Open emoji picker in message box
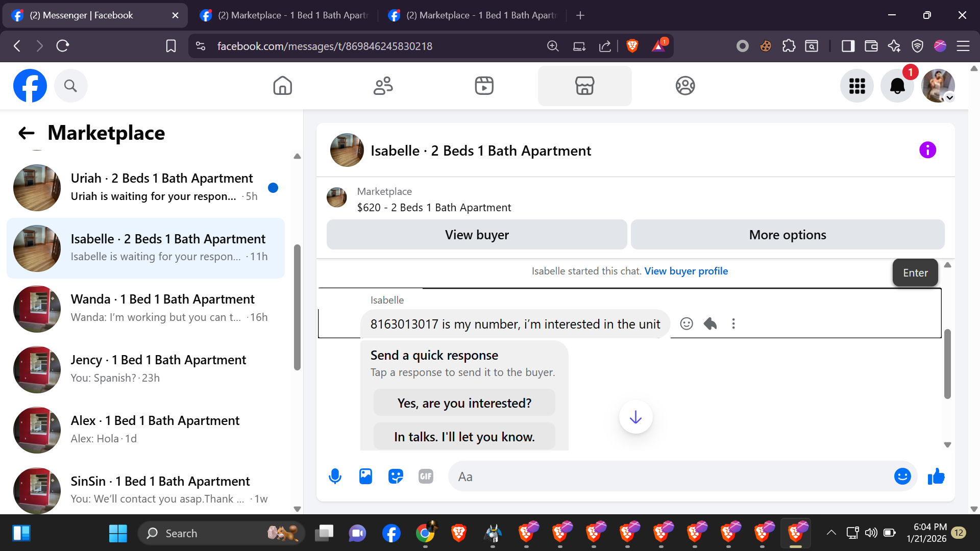 click(902, 477)
